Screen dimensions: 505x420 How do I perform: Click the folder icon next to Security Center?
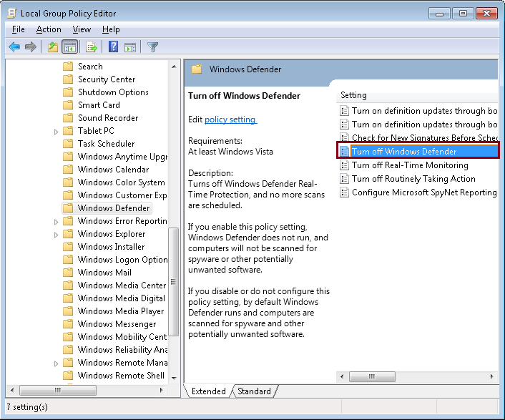tap(68, 79)
